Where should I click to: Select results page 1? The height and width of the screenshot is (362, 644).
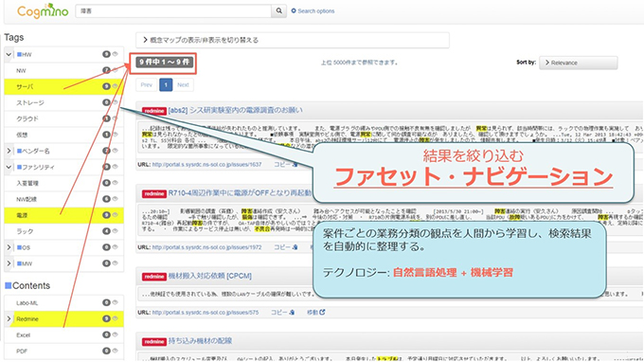(x=166, y=85)
